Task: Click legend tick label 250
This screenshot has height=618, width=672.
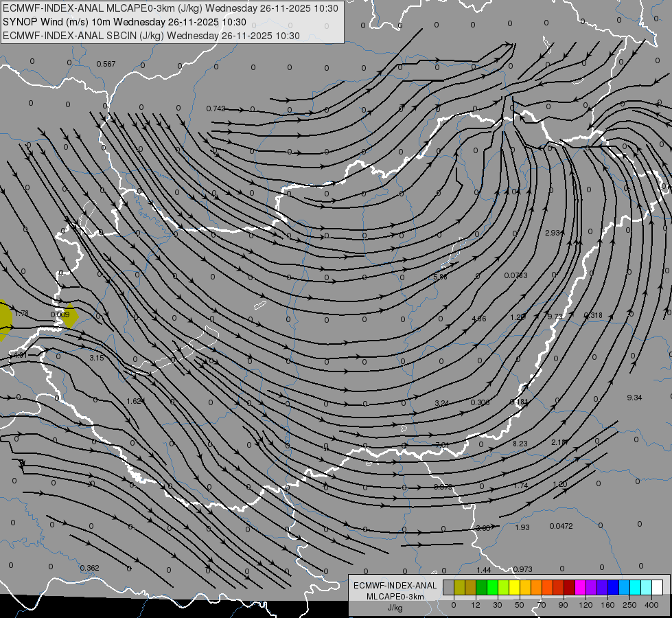Action: [x=629, y=605]
